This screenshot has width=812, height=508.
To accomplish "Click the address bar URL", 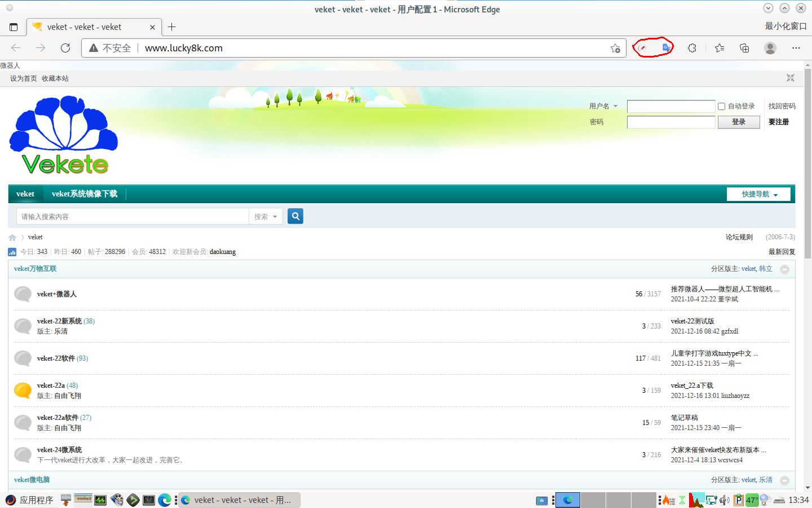I will pyautogui.click(x=184, y=48).
